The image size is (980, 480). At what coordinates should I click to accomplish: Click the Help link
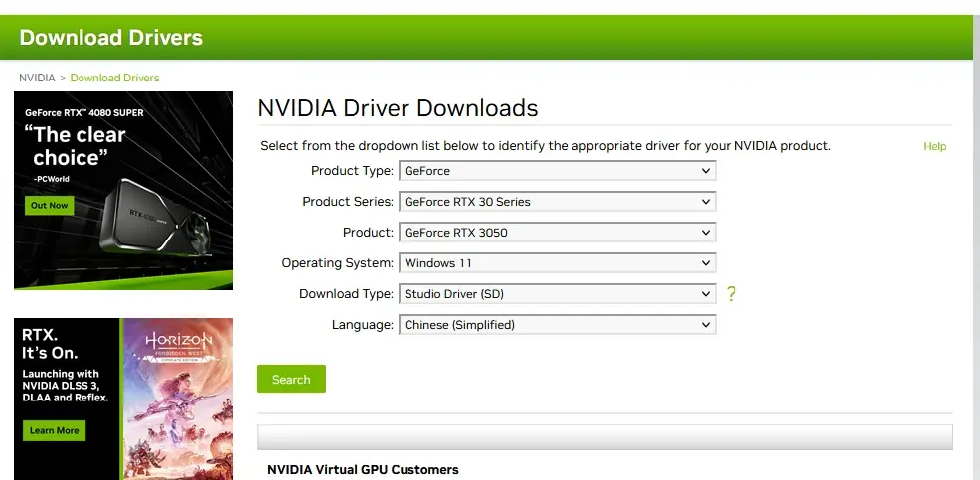(x=934, y=146)
